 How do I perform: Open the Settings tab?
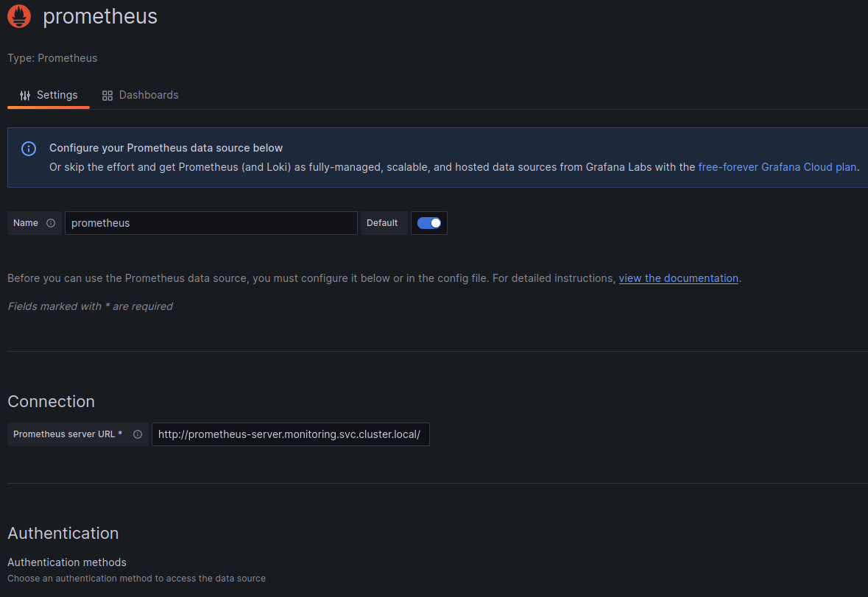(x=49, y=95)
